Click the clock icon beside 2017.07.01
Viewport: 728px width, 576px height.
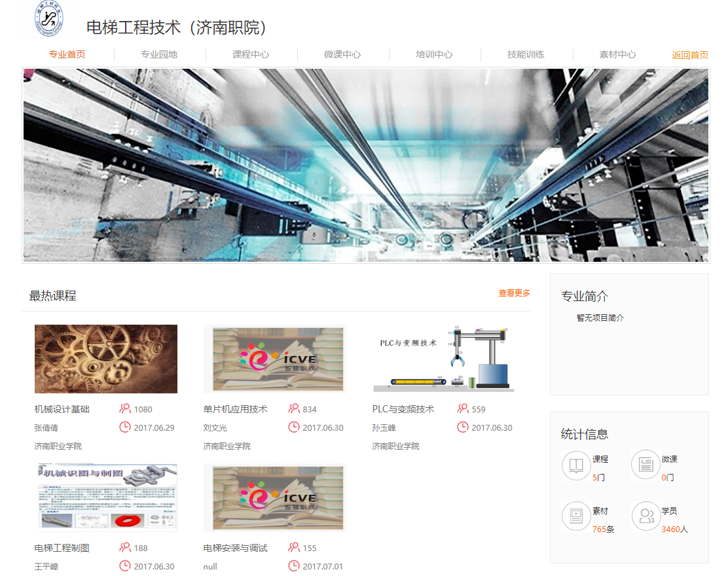pyautogui.click(x=294, y=566)
